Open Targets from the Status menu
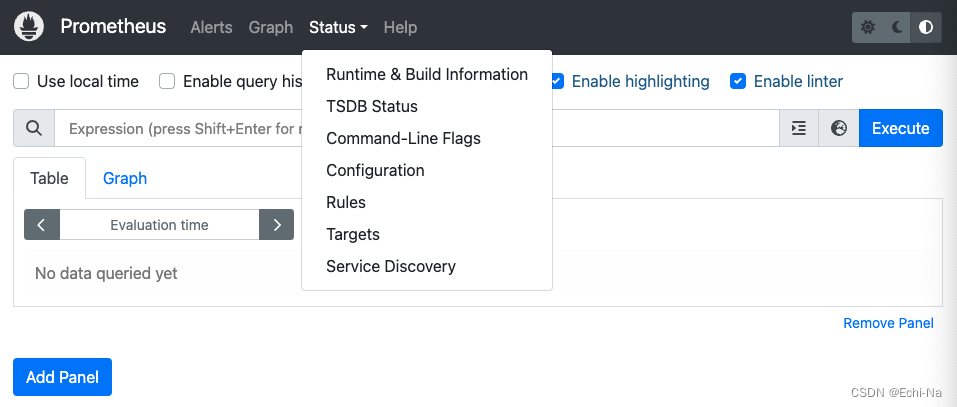The image size is (957, 407). coord(353,234)
